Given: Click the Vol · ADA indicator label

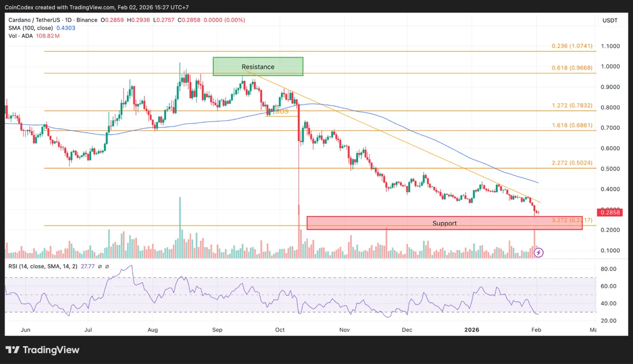Looking at the screenshot, I should (x=20, y=36).
